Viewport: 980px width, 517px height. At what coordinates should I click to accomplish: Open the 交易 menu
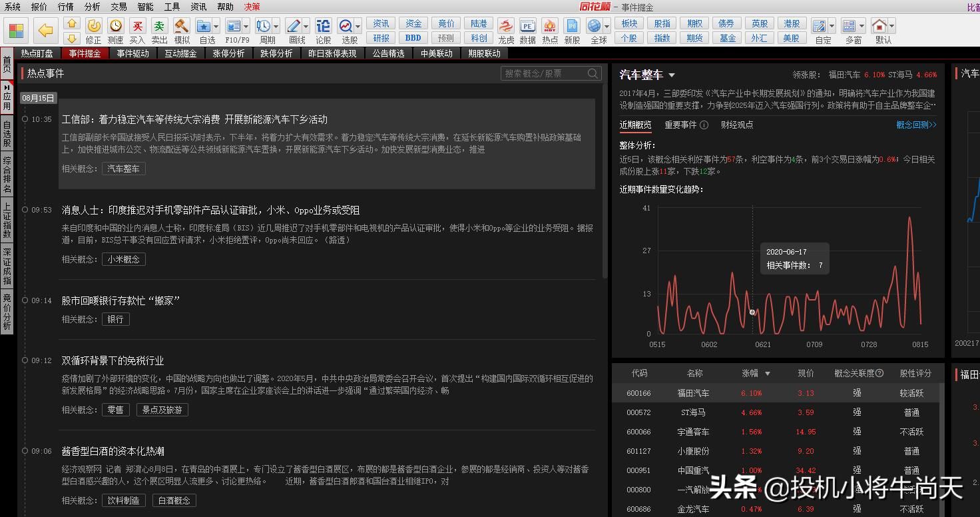point(119,7)
